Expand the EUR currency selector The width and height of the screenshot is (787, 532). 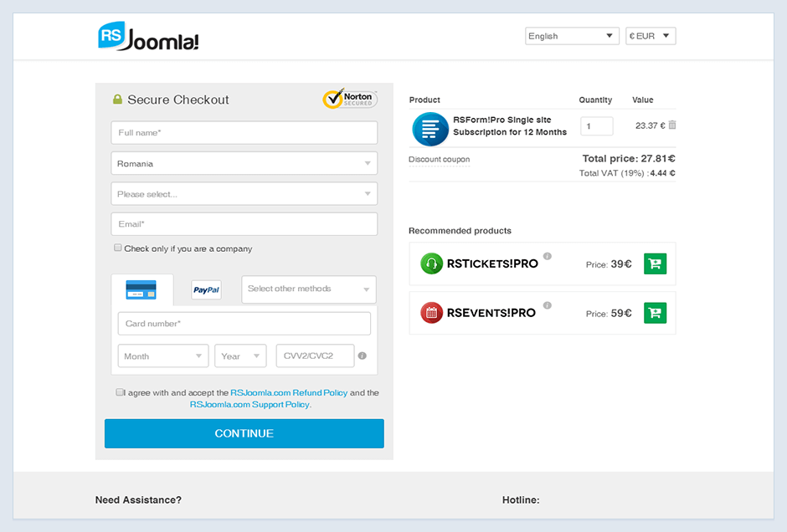pyautogui.click(x=651, y=36)
